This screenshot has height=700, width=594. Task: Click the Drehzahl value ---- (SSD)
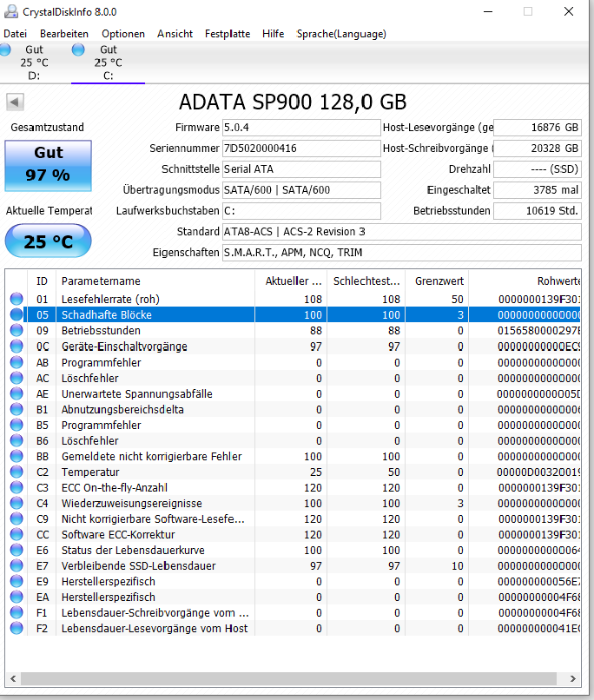tap(538, 169)
